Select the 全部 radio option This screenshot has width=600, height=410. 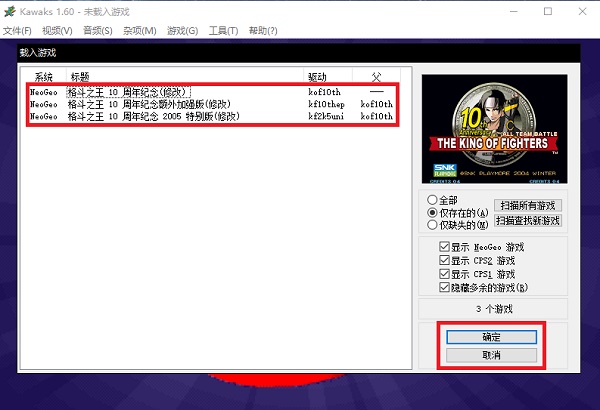pos(432,200)
